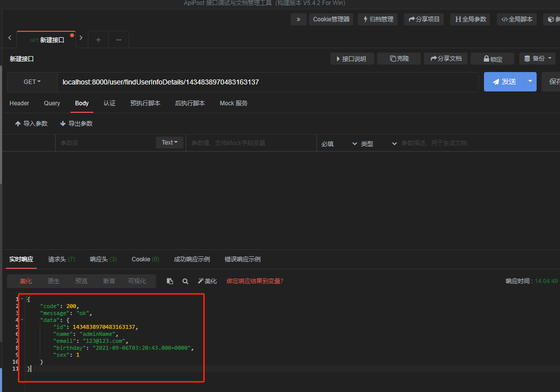This screenshot has width=560, height=392.
Task: Select the 断言 assertion view mode
Action: coord(109,281)
